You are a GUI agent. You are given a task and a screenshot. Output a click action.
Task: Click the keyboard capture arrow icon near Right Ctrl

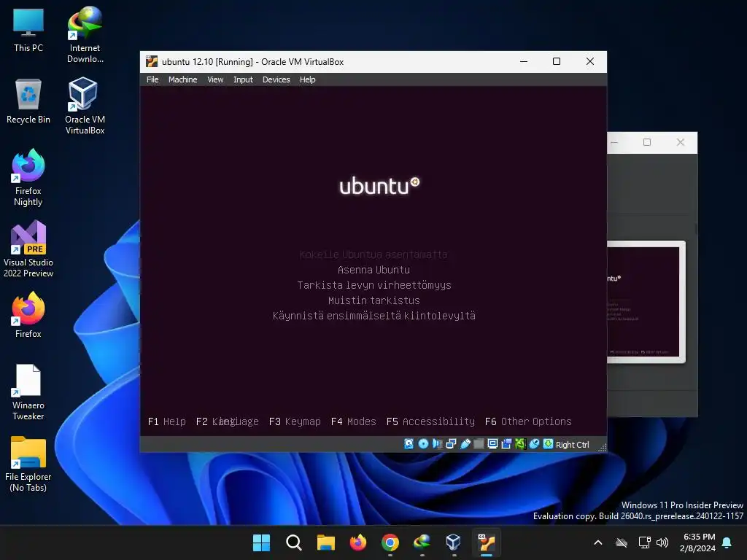(x=548, y=444)
